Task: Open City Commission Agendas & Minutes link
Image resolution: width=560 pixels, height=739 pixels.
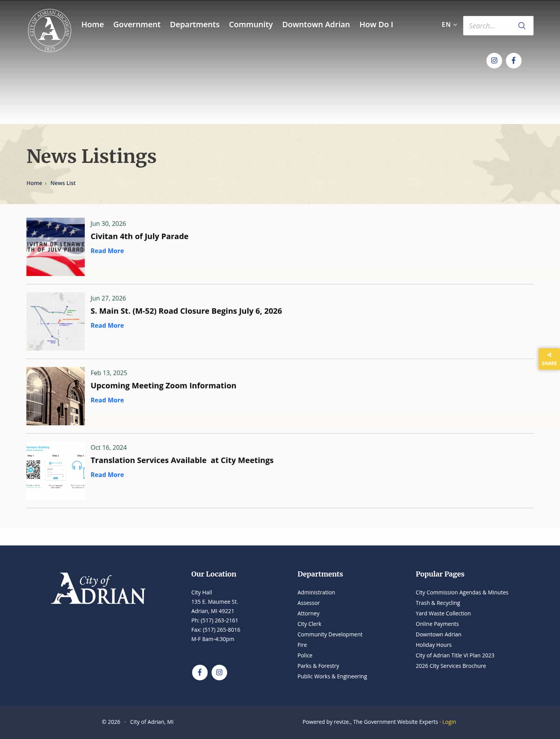Action: (462, 592)
